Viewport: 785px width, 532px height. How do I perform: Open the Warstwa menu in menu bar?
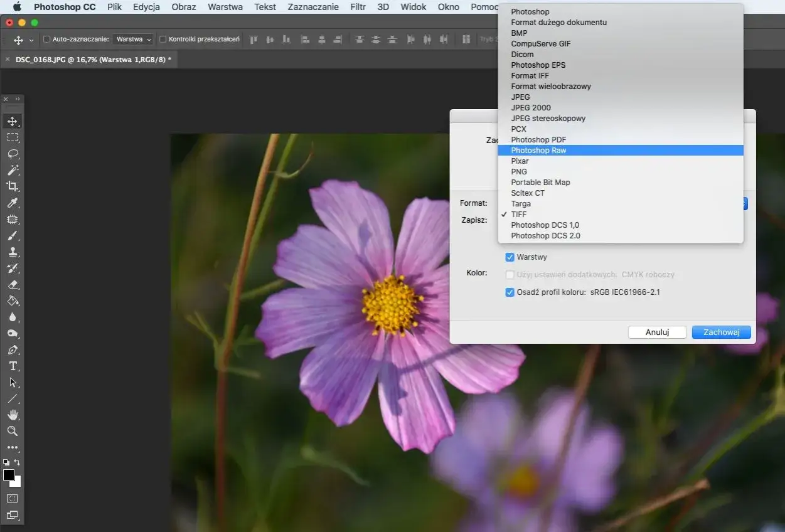225,7
